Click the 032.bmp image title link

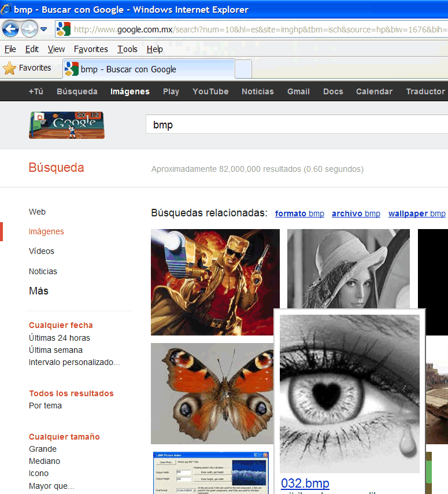click(x=305, y=483)
